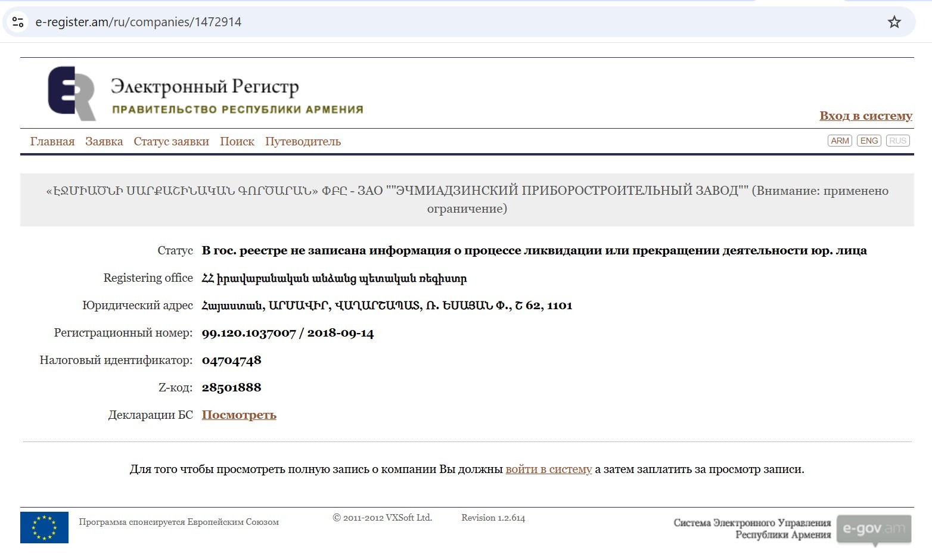The height and width of the screenshot is (560, 932).
Task: Click the URL address bar field
Action: [x=417, y=22]
